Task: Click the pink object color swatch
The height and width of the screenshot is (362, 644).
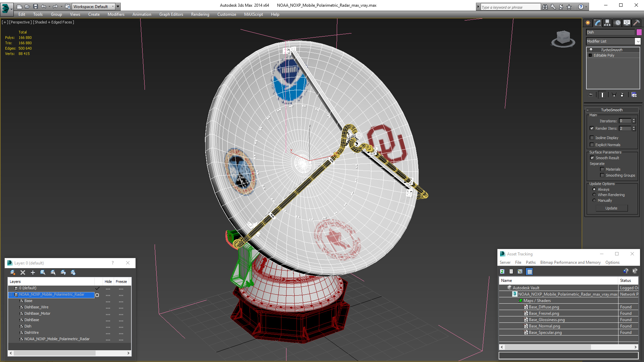Action: click(x=639, y=32)
